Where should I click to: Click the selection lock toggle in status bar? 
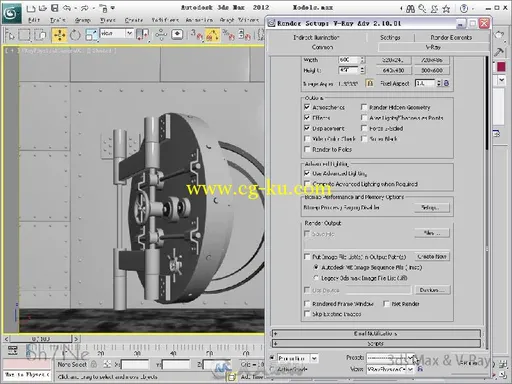point(94,364)
